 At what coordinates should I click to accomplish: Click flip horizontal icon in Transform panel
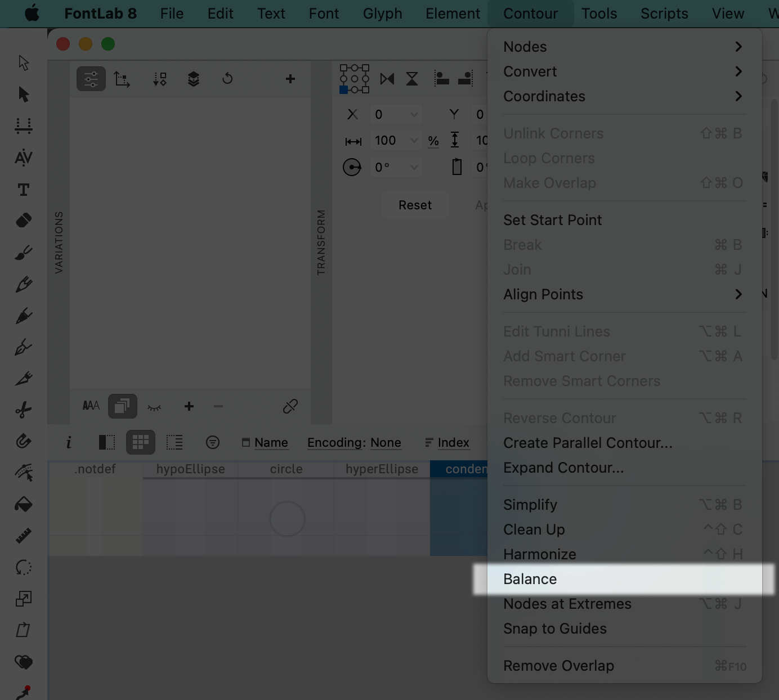pos(387,79)
